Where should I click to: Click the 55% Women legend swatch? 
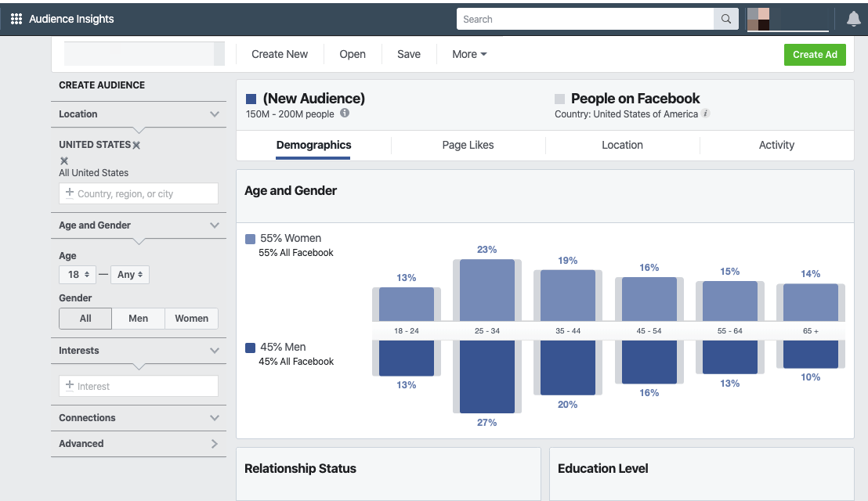pyautogui.click(x=250, y=239)
